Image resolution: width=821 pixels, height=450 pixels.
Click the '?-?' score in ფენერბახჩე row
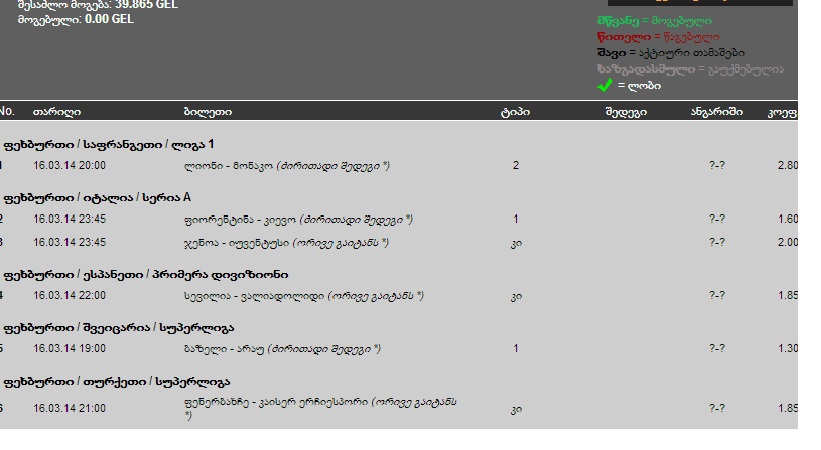[x=717, y=408]
